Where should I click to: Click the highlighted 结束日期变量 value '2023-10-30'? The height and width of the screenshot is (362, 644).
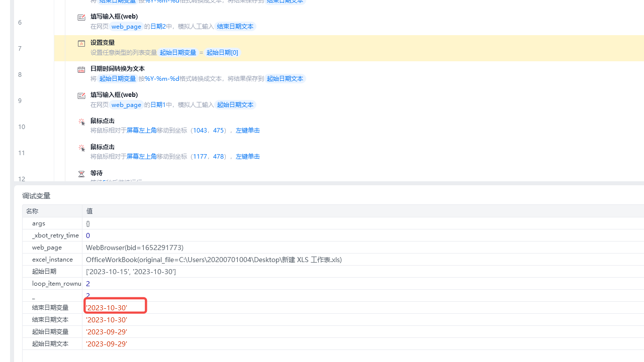coord(107,308)
